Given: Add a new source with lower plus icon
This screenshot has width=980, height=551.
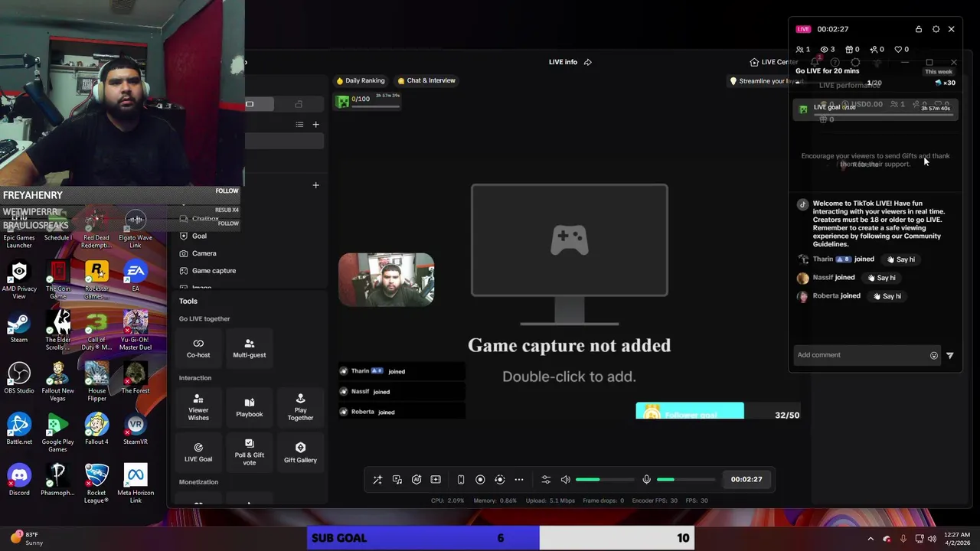Looking at the screenshot, I should 315,185.
